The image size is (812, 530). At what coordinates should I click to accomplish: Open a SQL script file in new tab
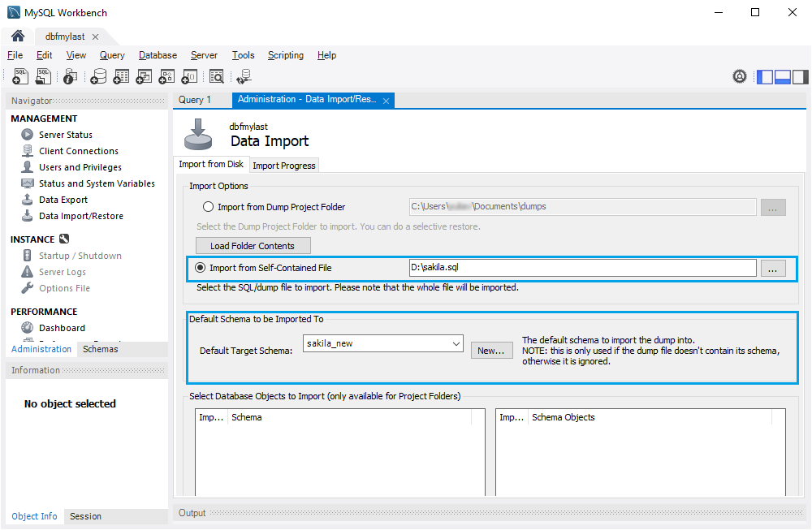point(41,76)
